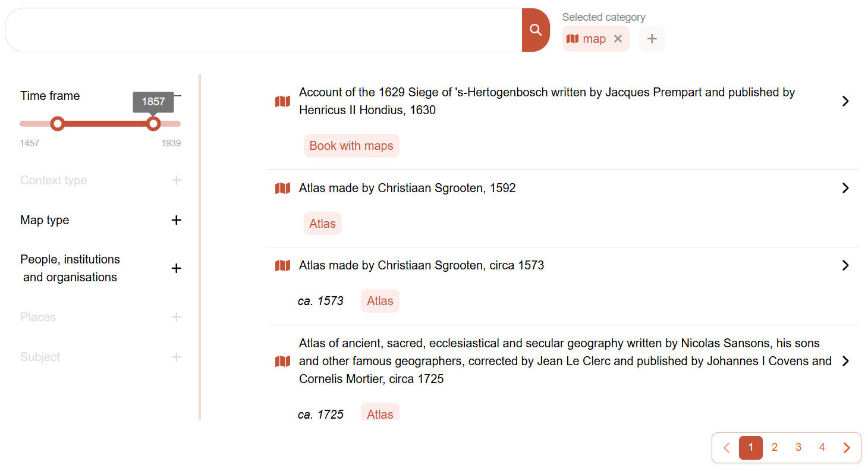Go to results page 4
868x471 pixels.
pos(822,447)
